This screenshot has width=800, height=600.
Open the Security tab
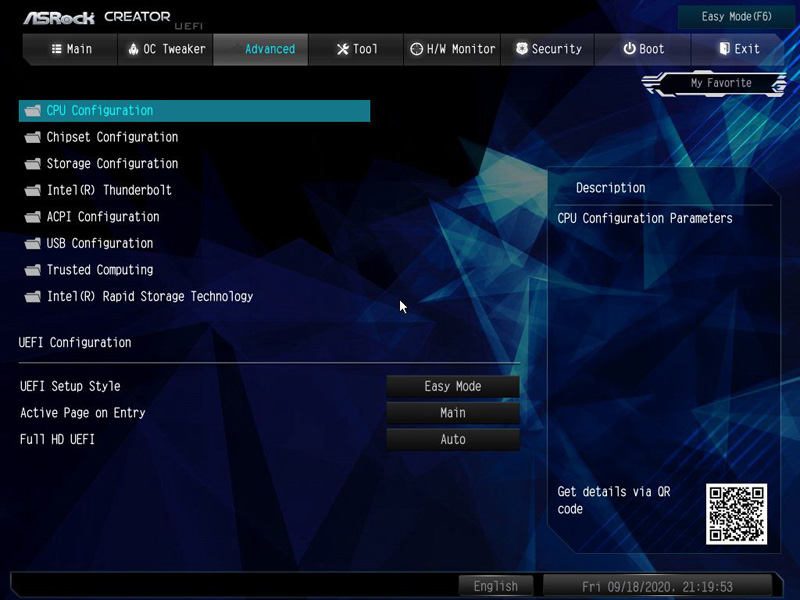click(547, 49)
